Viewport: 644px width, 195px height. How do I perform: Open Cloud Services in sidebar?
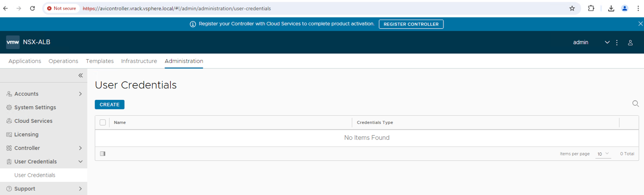point(33,121)
